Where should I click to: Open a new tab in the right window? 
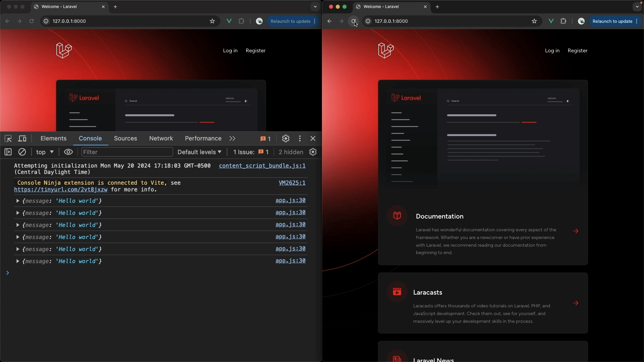pos(437,7)
